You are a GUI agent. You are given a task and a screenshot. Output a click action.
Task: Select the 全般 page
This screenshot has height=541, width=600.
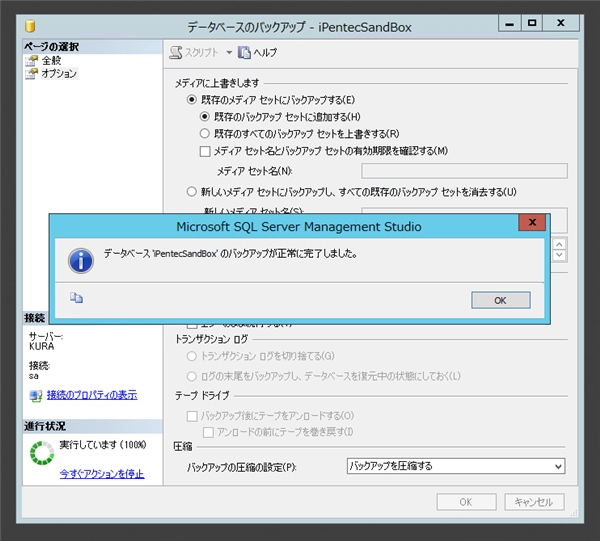click(x=51, y=60)
